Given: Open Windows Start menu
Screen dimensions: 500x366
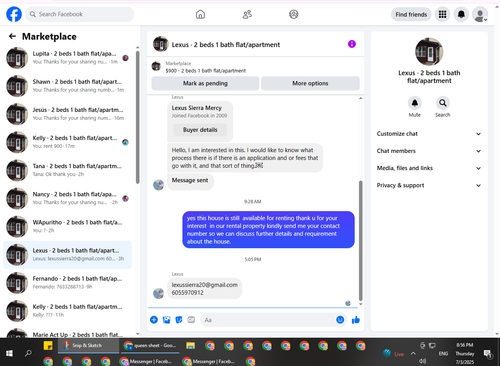Looking at the screenshot, I should pyautogui.click(x=9, y=353).
